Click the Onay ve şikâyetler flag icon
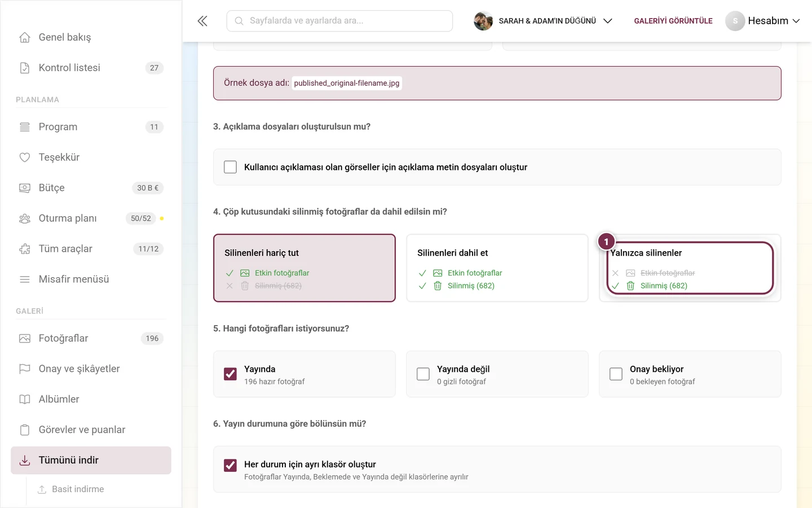The image size is (812, 508). 25,369
